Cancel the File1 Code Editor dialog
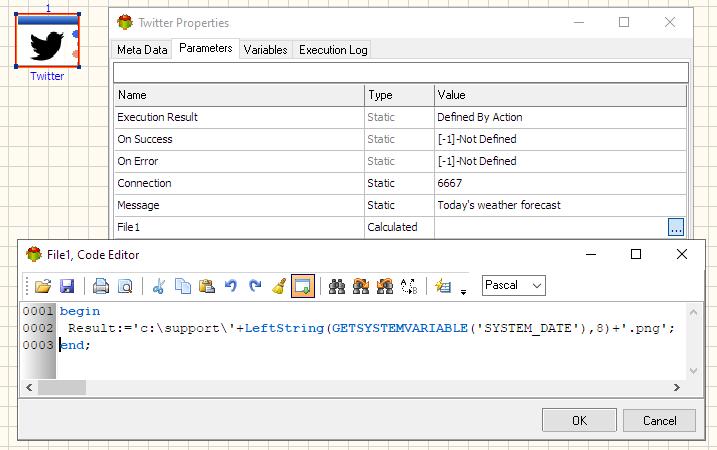The image size is (717, 450). point(659,420)
